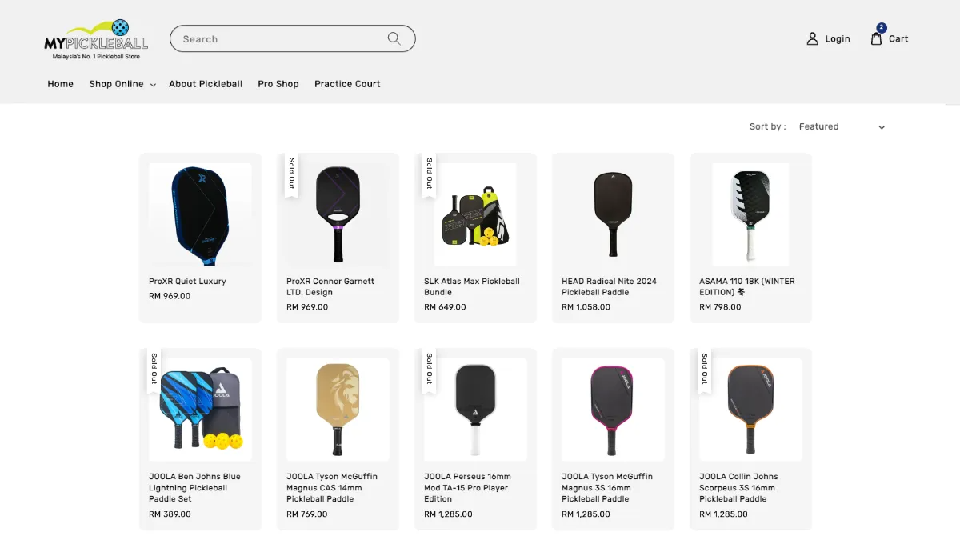Screen dimensions: 960x560
Task: Go to the Home menu item
Action: [x=60, y=84]
